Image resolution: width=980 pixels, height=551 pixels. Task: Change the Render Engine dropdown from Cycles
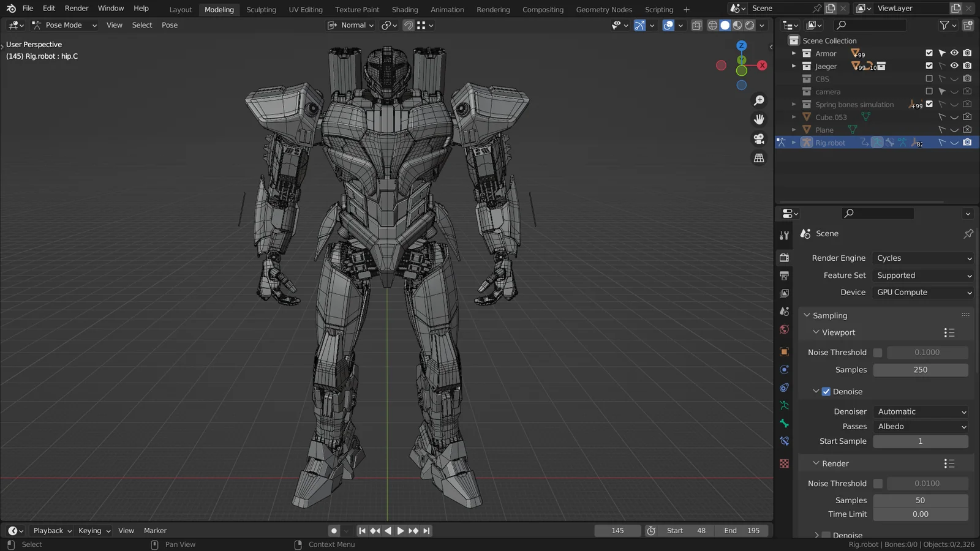(x=923, y=258)
